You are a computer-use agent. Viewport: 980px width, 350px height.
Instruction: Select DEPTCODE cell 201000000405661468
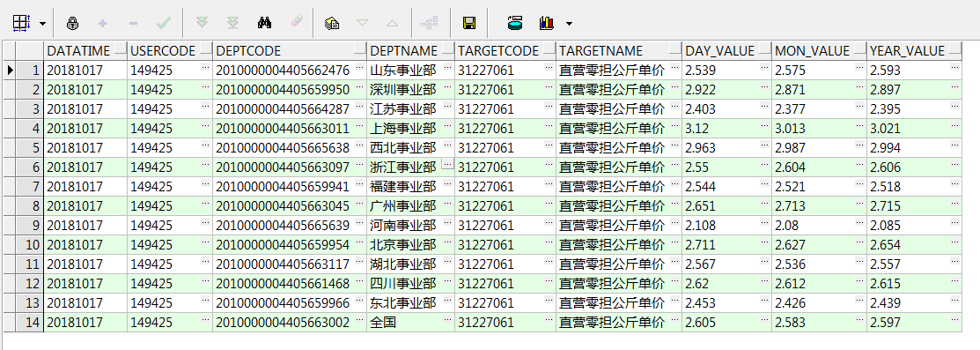(x=290, y=284)
